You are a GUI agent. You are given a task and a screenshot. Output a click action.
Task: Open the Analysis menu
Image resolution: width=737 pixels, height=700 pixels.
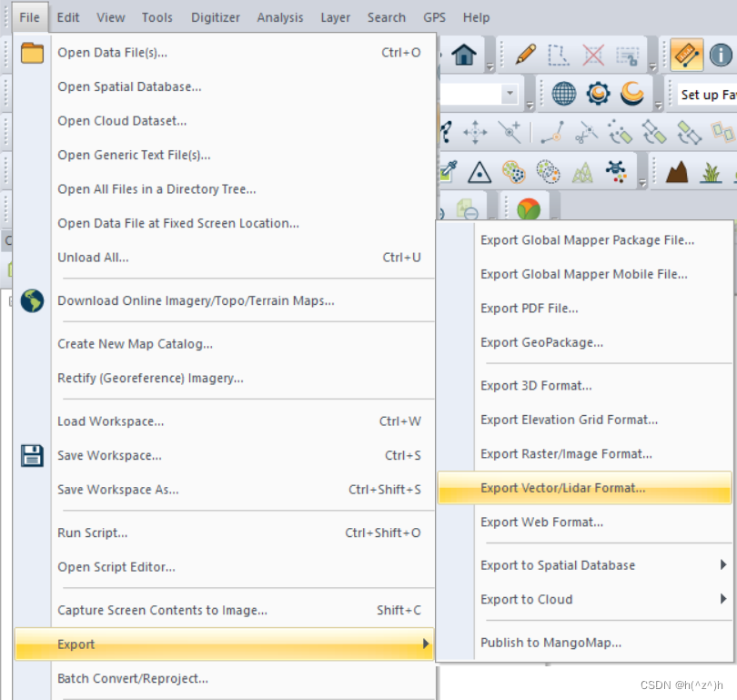pyautogui.click(x=280, y=17)
